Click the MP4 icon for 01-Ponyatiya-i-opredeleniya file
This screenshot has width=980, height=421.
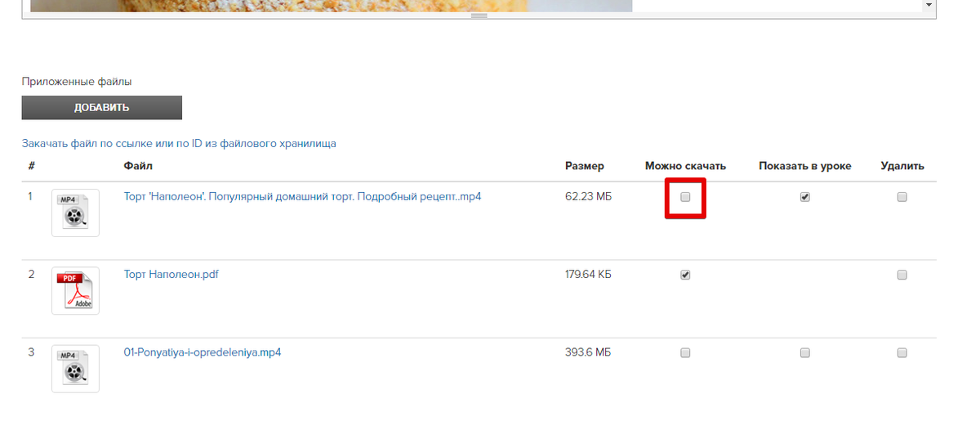(x=75, y=369)
